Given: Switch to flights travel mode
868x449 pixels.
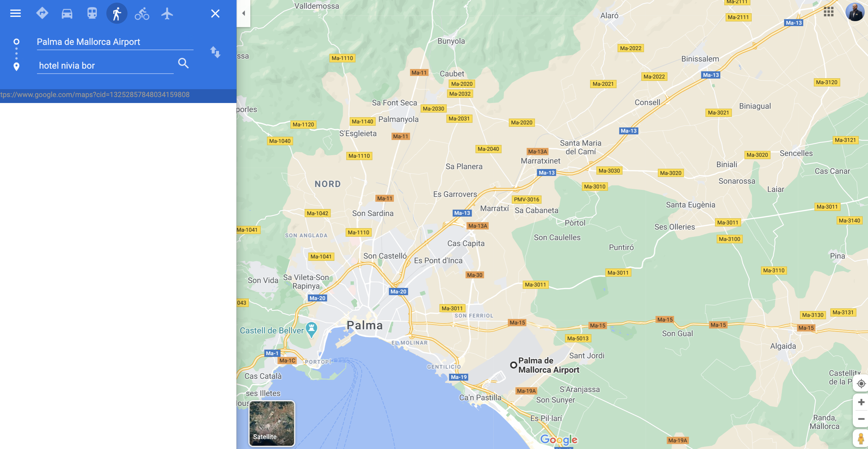Looking at the screenshot, I should pyautogui.click(x=167, y=14).
